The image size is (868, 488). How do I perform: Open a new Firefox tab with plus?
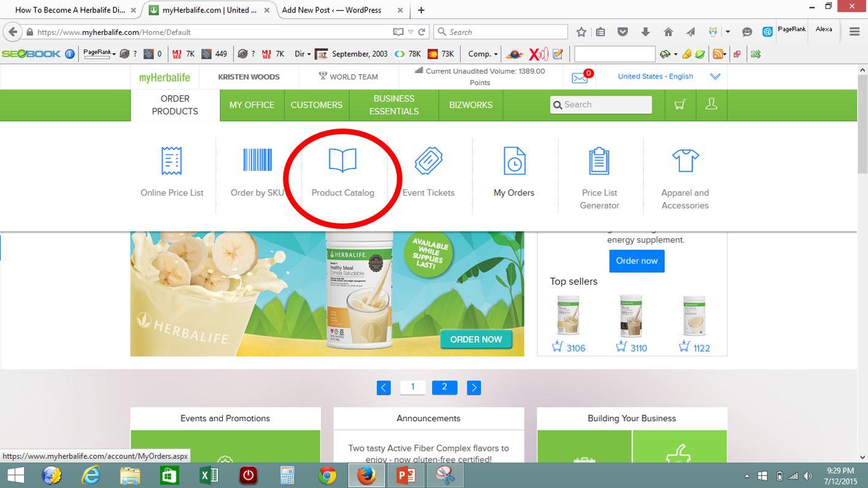421,10
